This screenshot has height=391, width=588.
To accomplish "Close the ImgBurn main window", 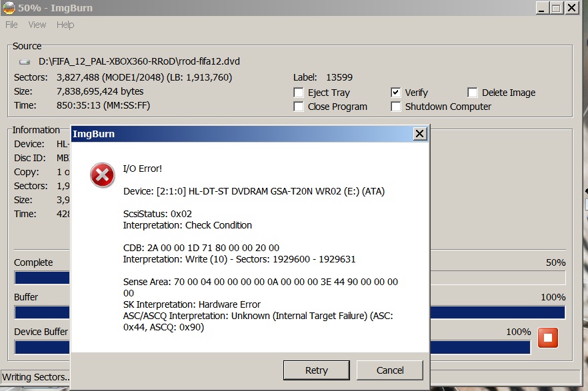I will tap(572, 8).
